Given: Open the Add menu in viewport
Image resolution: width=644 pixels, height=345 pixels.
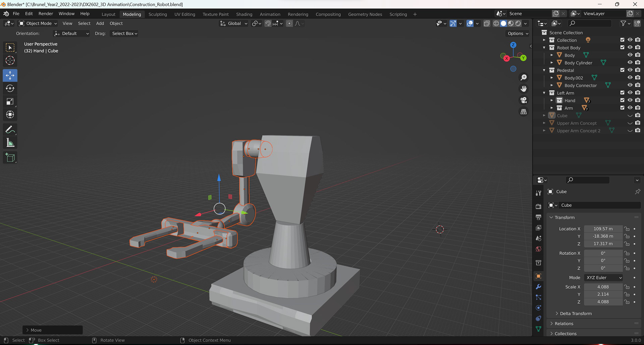Looking at the screenshot, I should (100, 23).
